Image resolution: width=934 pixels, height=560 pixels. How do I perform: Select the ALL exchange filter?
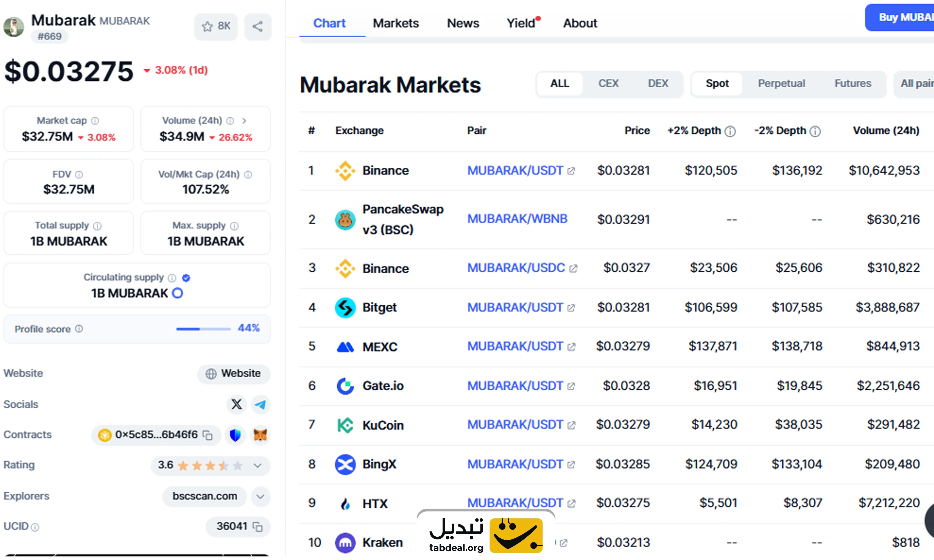point(560,84)
